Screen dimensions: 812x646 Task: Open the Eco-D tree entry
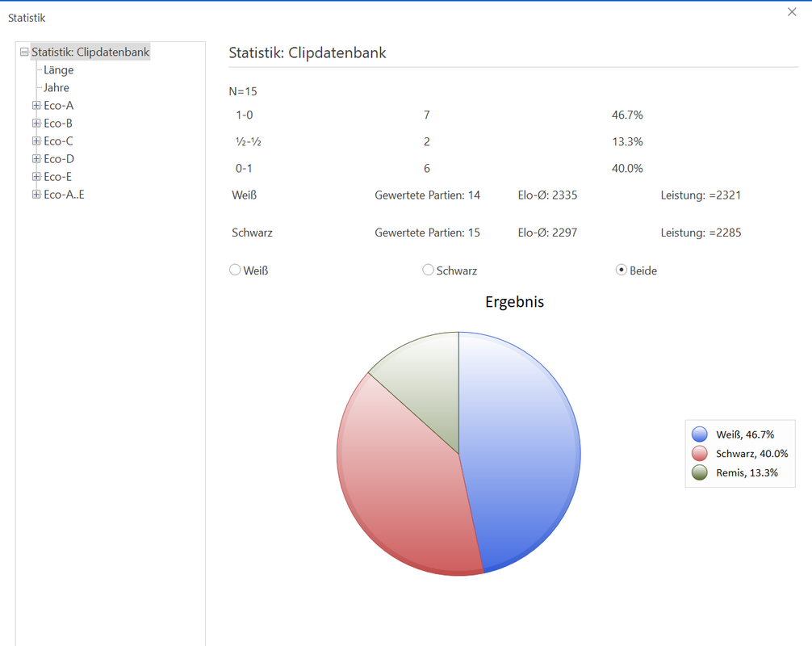[59, 159]
